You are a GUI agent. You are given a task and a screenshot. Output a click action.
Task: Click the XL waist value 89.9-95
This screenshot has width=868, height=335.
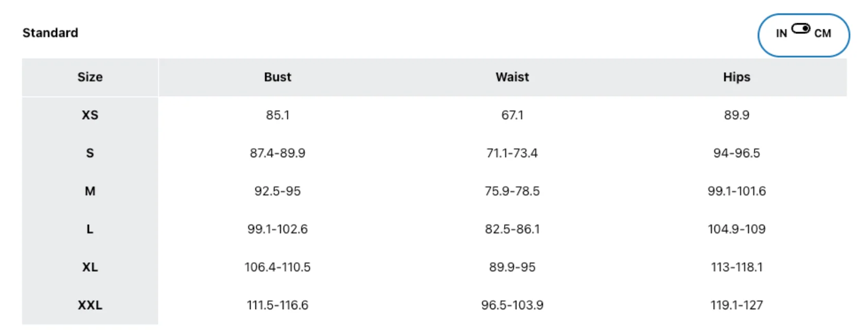pyautogui.click(x=512, y=267)
